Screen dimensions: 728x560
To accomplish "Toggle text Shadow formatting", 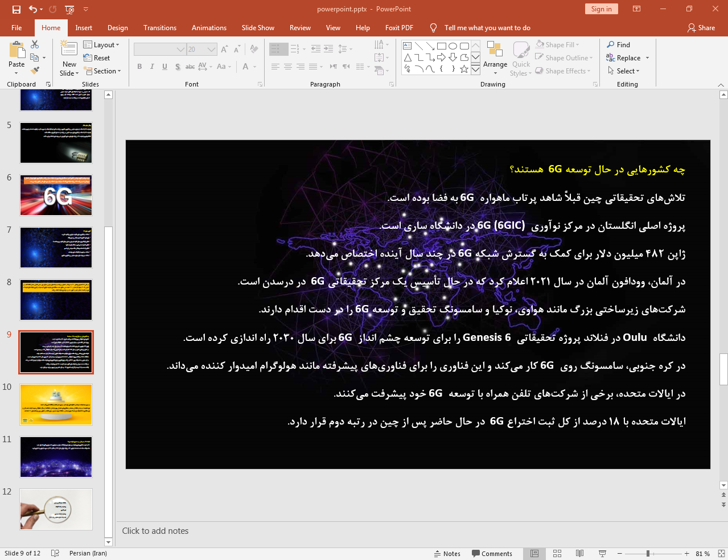I will click(x=178, y=67).
